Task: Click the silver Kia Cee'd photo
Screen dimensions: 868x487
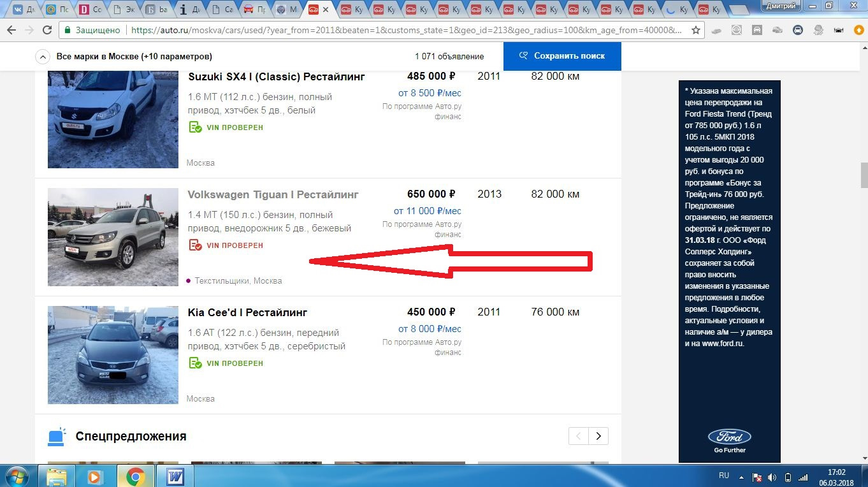Action: click(x=113, y=355)
